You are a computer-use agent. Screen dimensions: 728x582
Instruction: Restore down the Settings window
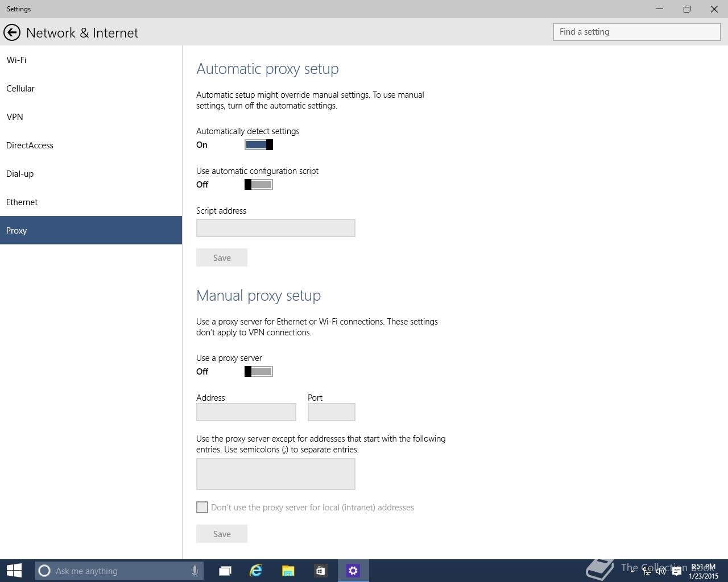click(x=687, y=9)
